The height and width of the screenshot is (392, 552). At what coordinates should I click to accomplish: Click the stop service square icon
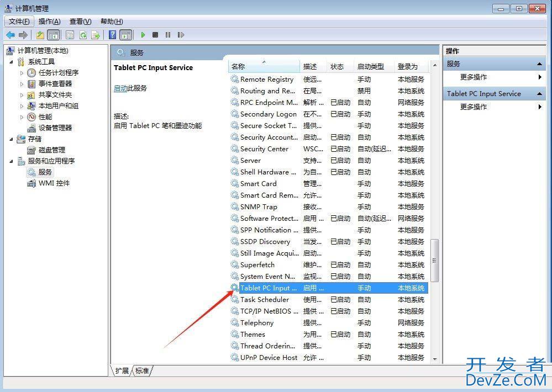[155, 35]
